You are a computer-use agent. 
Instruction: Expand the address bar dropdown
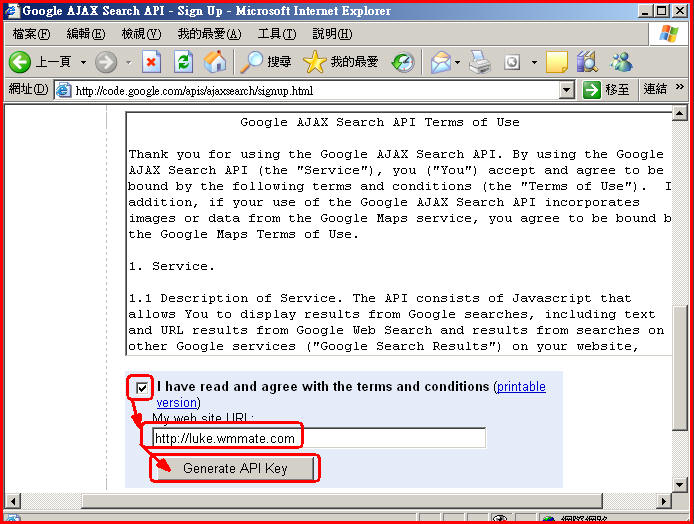[566, 90]
